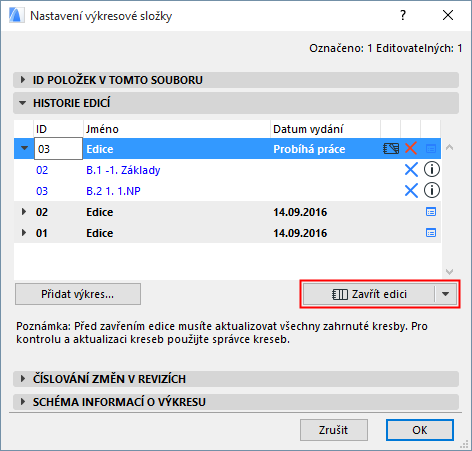Edit the ID field showing 03
This screenshot has width=472, height=451.
coord(59,149)
